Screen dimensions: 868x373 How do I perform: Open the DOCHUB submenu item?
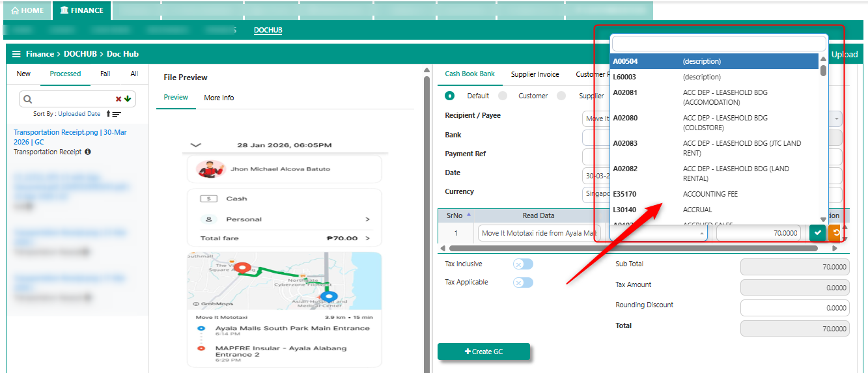(x=268, y=30)
